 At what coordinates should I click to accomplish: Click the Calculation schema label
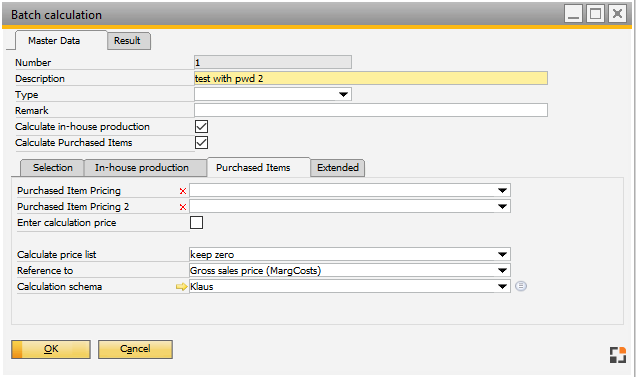(x=59, y=287)
